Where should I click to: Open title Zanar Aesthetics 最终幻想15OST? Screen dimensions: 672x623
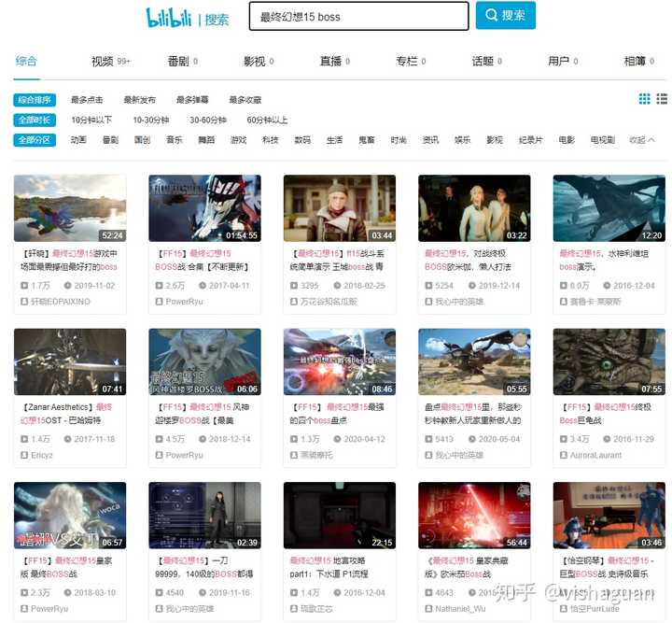click(x=66, y=414)
